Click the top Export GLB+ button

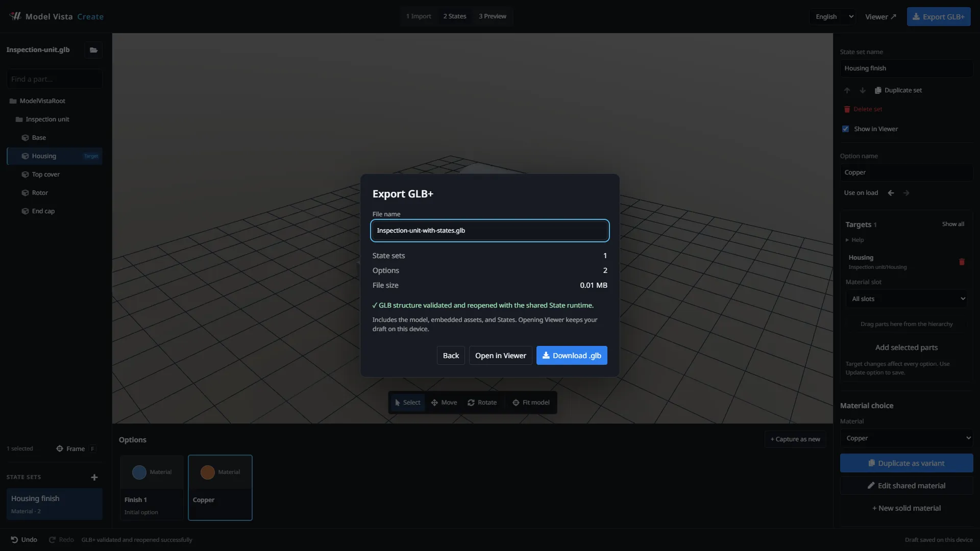(939, 17)
